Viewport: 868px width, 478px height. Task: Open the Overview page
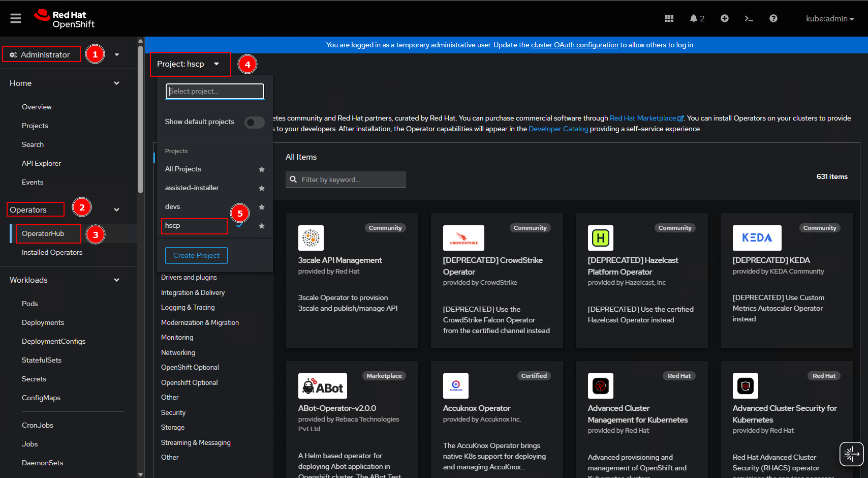37,107
